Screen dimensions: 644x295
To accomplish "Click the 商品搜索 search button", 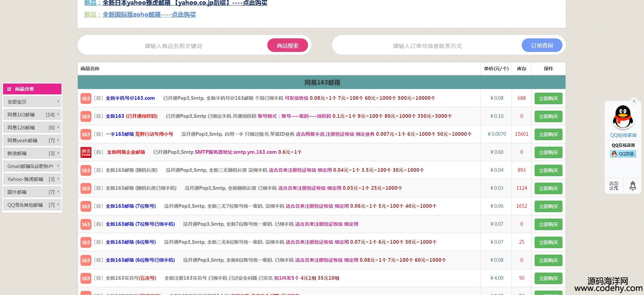I will (288, 45).
